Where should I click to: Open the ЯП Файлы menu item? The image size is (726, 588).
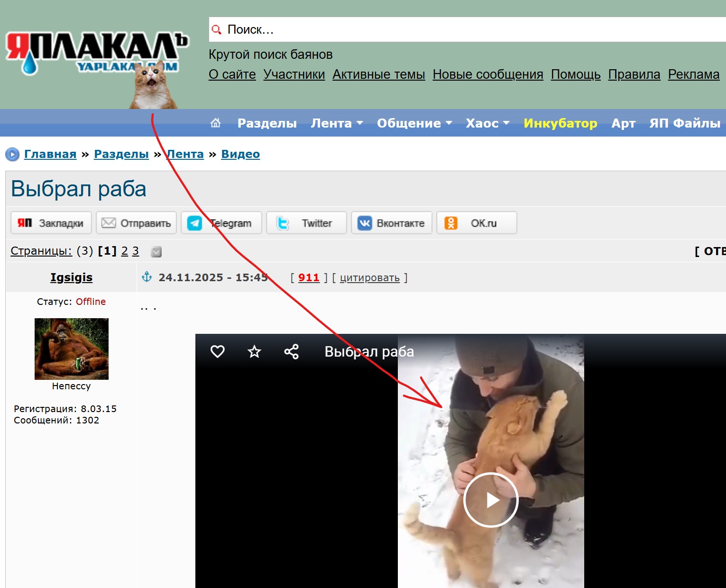pos(684,123)
